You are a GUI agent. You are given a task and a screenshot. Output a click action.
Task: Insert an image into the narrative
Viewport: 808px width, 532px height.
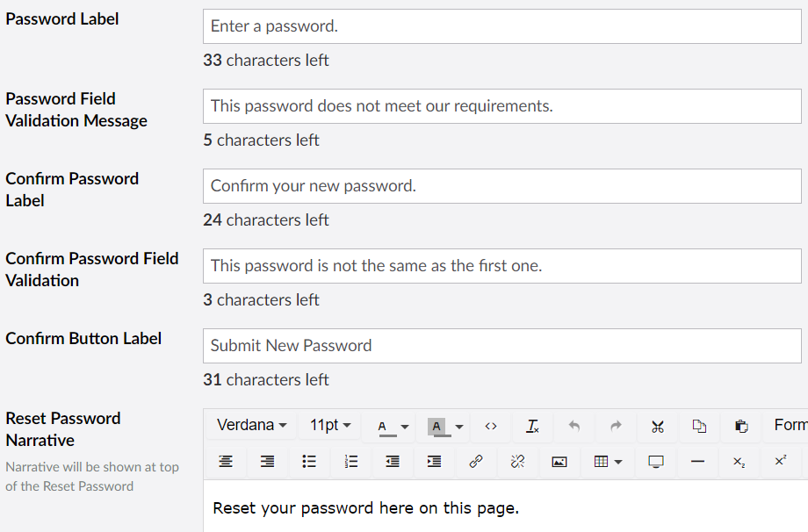tap(559, 462)
